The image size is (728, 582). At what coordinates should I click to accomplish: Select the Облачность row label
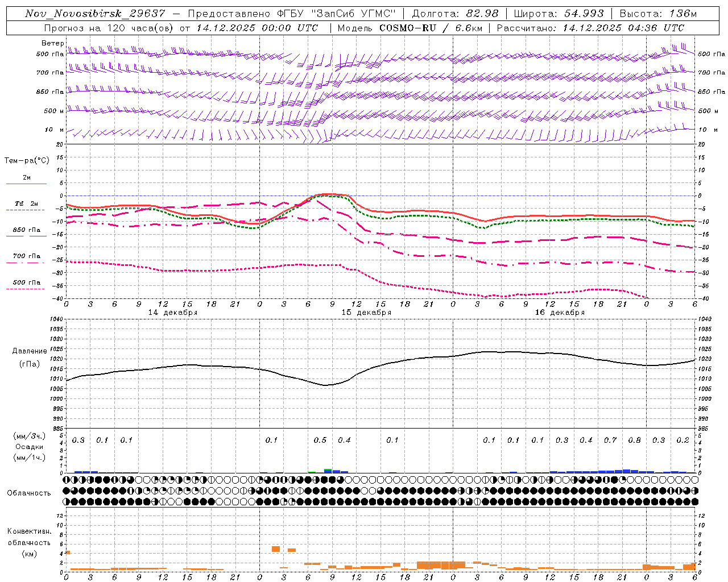tap(29, 493)
